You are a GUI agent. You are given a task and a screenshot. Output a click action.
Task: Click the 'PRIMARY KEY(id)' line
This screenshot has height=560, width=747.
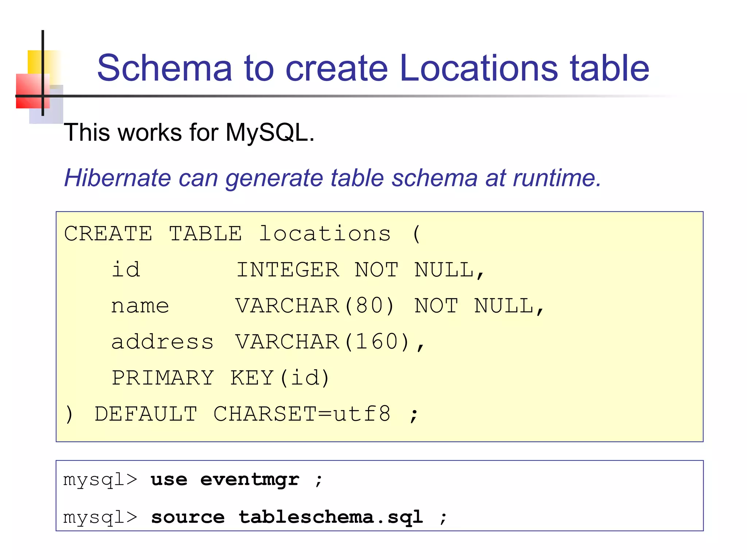(221, 378)
